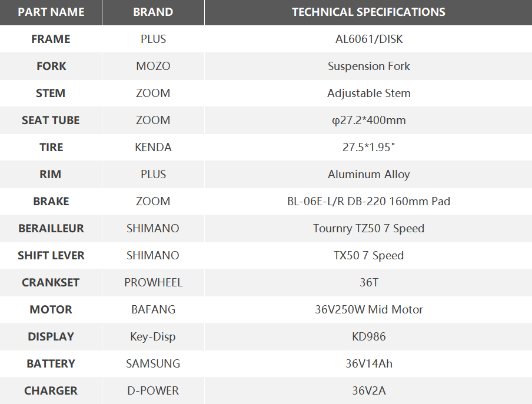
Task: Click the MOZO brand cell
Action: pos(153,66)
